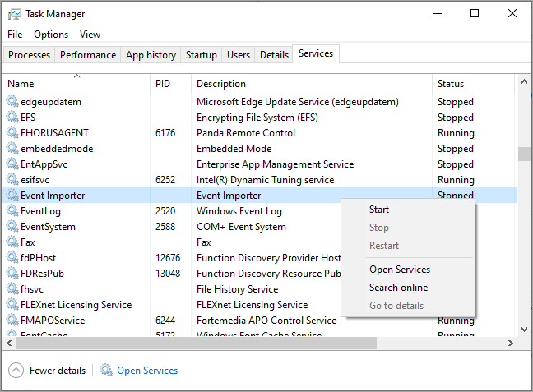Click the gear icon next to FMAPOService
Image resolution: width=533 pixels, height=392 pixels.
pos(12,321)
